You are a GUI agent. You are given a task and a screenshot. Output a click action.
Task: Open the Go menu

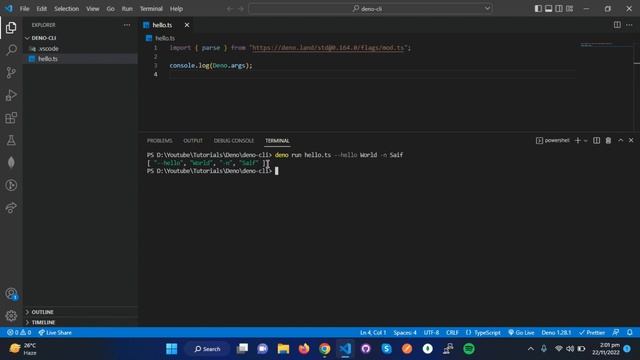pyautogui.click(x=111, y=9)
